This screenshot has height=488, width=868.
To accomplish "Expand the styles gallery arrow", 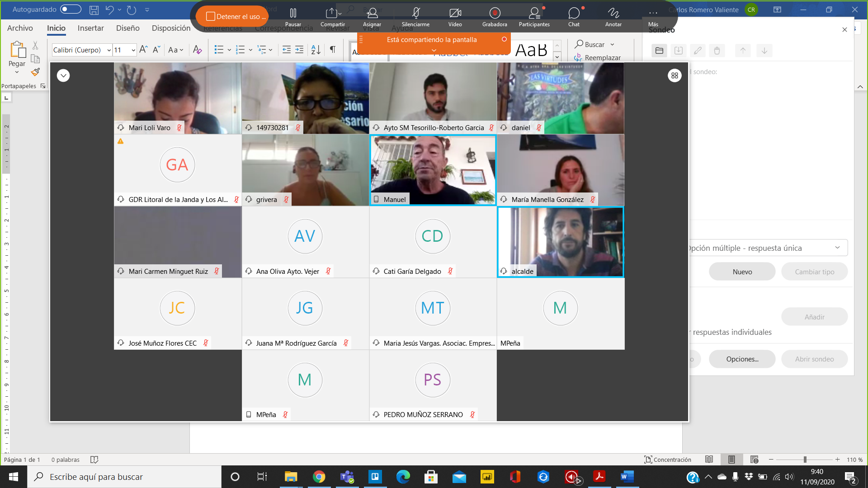I will click(x=557, y=56).
